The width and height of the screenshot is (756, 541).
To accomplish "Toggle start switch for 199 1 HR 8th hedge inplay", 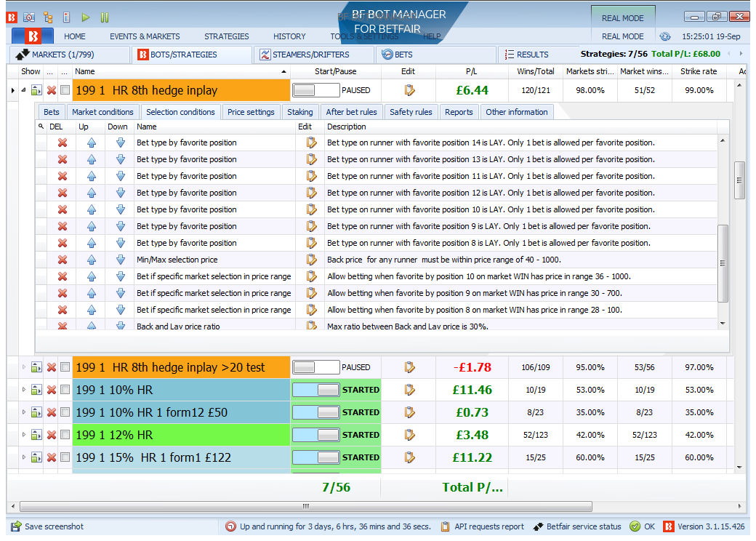I will pyautogui.click(x=315, y=90).
